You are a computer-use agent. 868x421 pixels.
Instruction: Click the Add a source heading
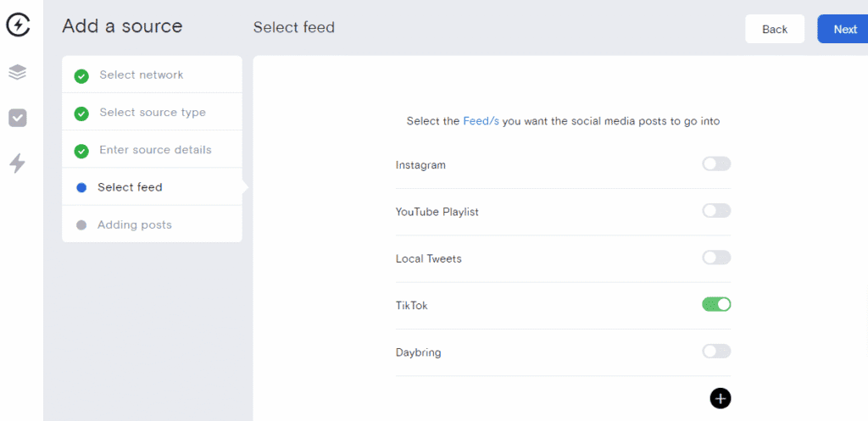[x=122, y=26]
